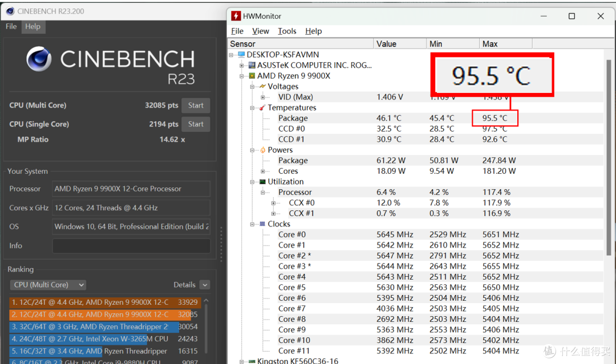Click the OS field in Cinebench
616x364 pixels.
(131, 227)
